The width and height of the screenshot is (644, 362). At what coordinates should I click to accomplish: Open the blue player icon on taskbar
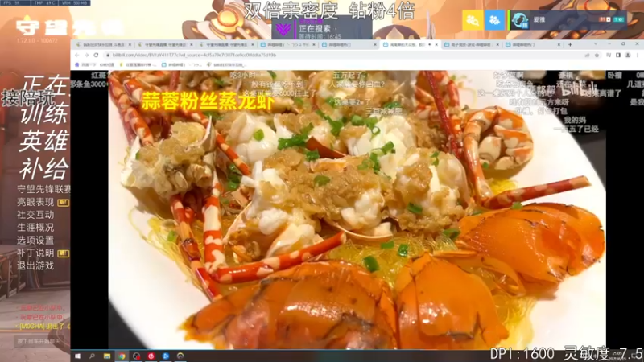(x=166, y=356)
